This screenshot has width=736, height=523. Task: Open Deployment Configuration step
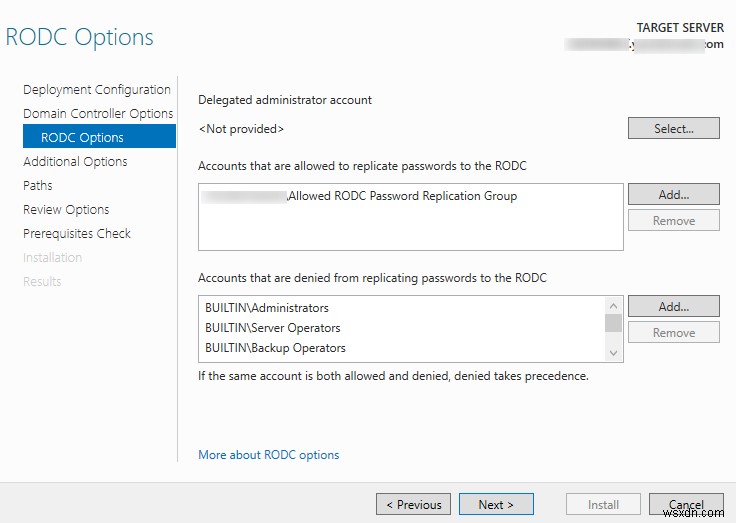tap(97, 90)
